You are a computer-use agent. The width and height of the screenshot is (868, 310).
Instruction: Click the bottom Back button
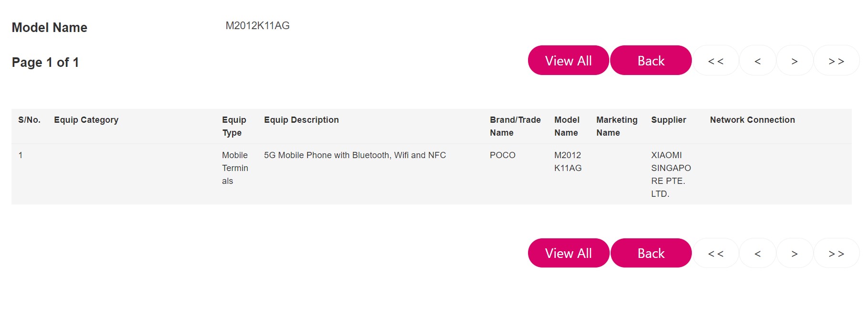coord(651,253)
